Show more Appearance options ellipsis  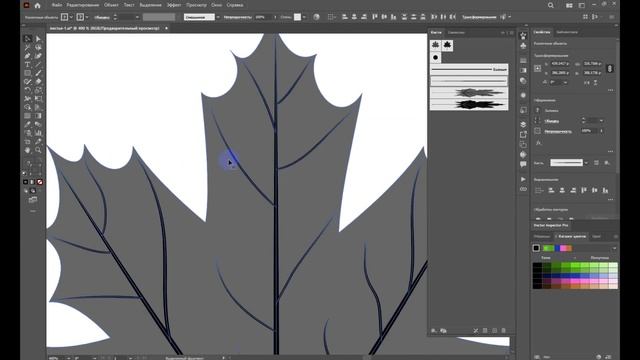click(610, 151)
